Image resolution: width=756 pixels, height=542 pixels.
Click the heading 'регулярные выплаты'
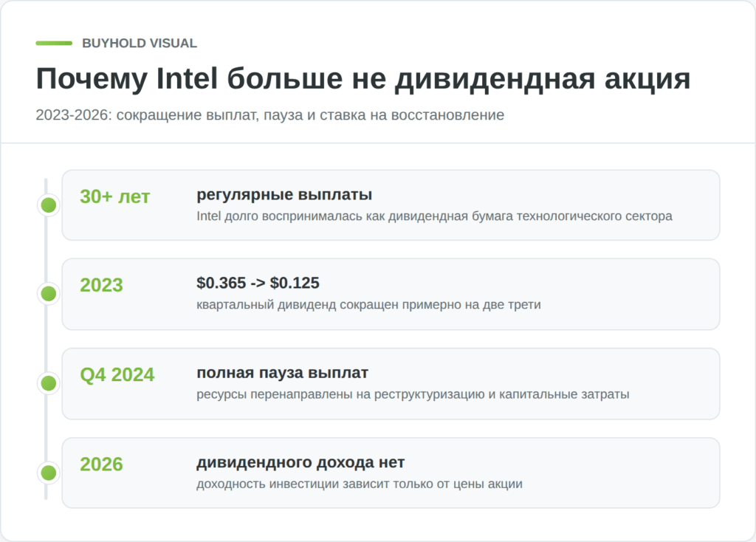[x=284, y=194]
